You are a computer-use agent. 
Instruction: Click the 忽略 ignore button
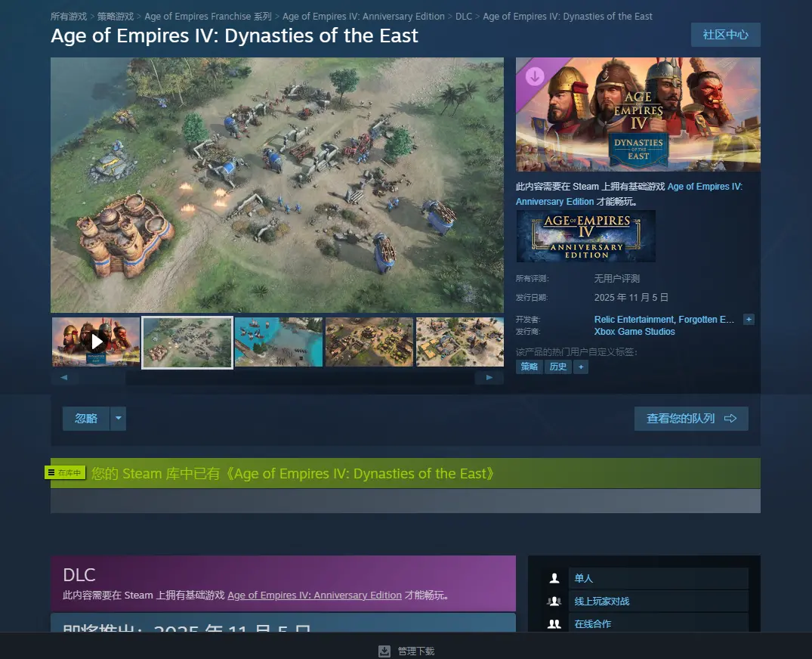pyautogui.click(x=86, y=419)
